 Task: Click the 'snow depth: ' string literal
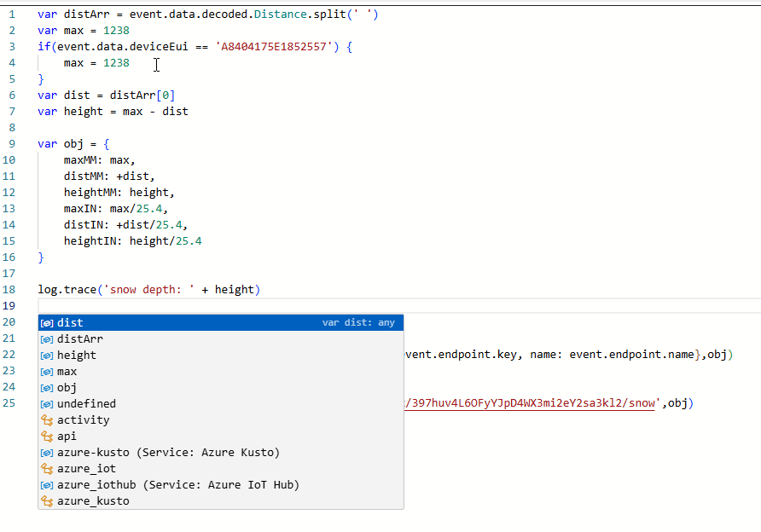coord(149,290)
